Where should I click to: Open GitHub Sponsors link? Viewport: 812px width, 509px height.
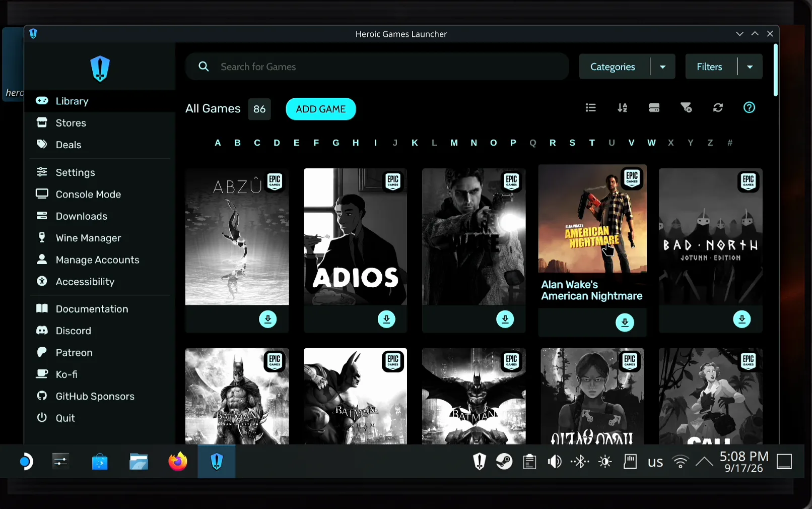click(x=100, y=396)
